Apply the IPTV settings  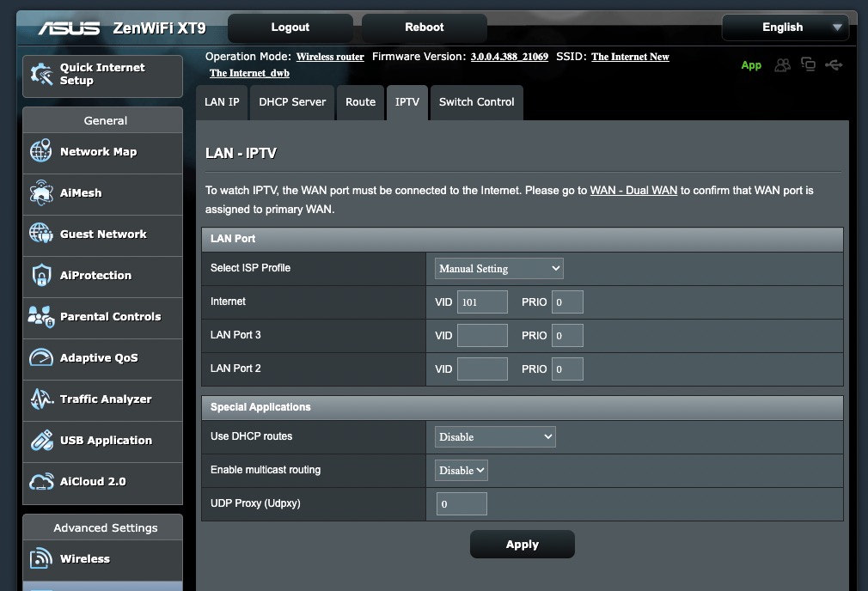click(522, 544)
